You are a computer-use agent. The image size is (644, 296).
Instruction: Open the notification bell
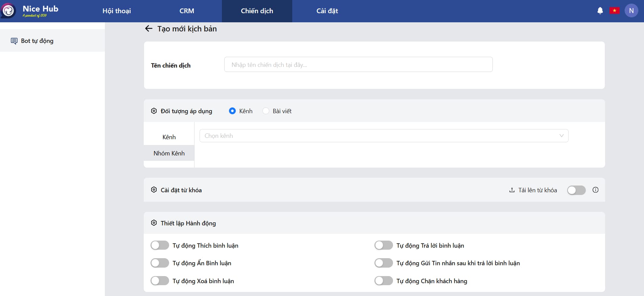(600, 11)
